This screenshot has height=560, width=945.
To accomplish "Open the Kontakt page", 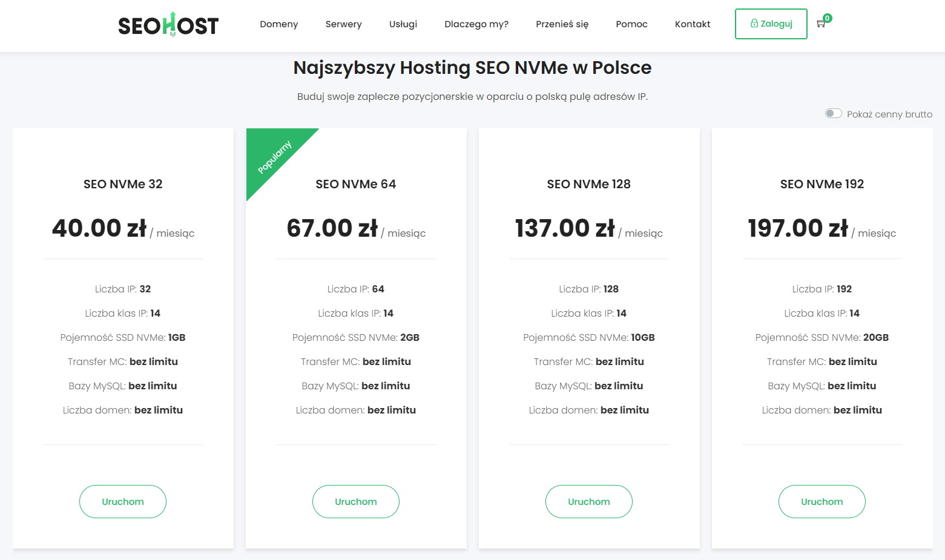I will click(693, 24).
